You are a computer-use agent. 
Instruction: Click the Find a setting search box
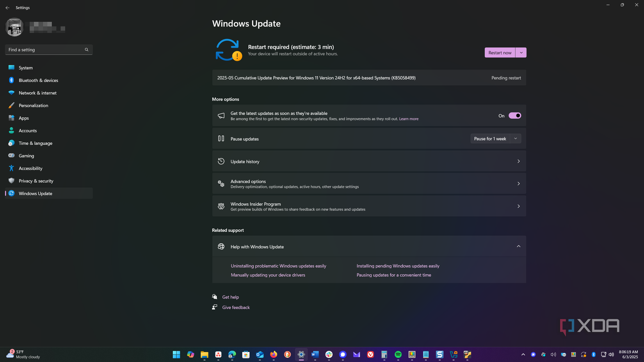(49, 50)
